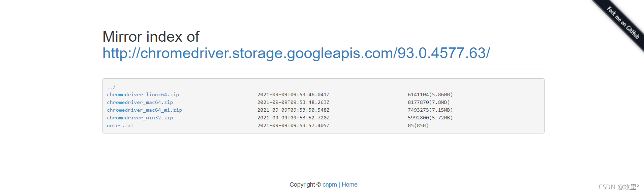Click the 6141104(5.86MB) file size
Viewport: 644px width, 193px height.
coord(430,94)
